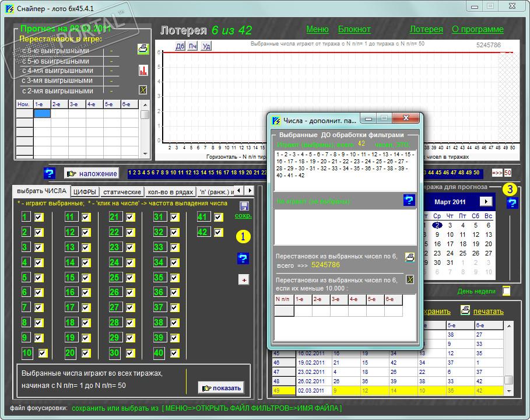Screen dimensions: 530x420
Task: Click the red arrow =>> icon
Action: tap(497, 173)
